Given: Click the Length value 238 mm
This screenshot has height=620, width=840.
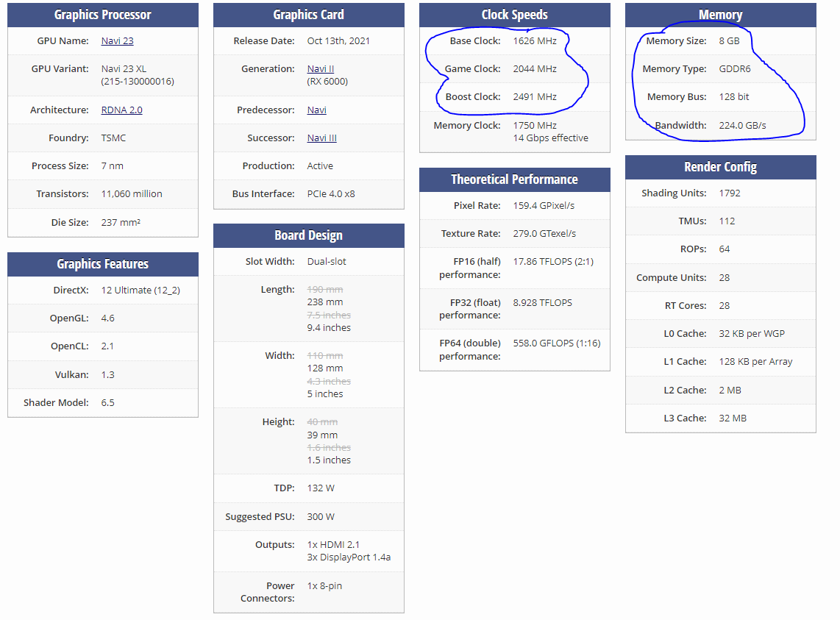Looking at the screenshot, I should (324, 302).
